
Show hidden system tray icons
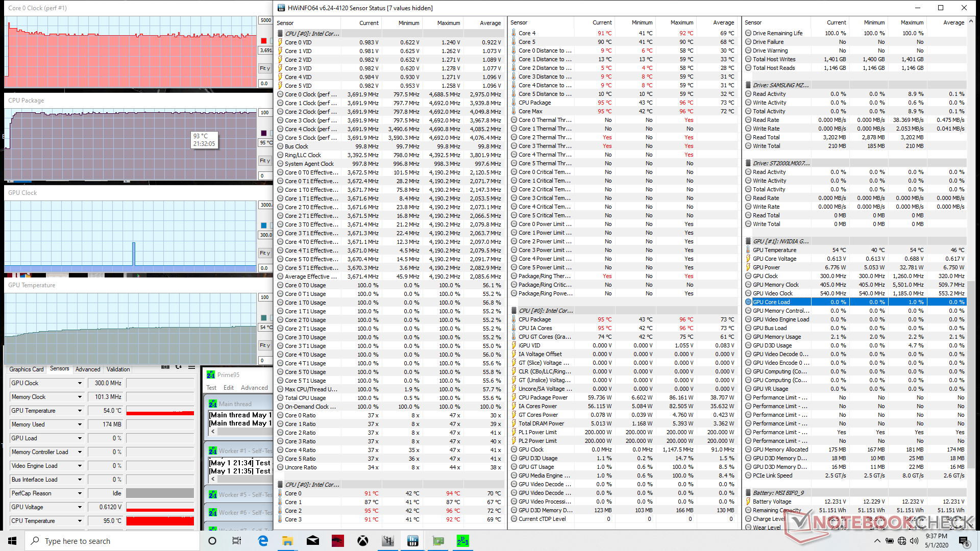pyautogui.click(x=877, y=541)
